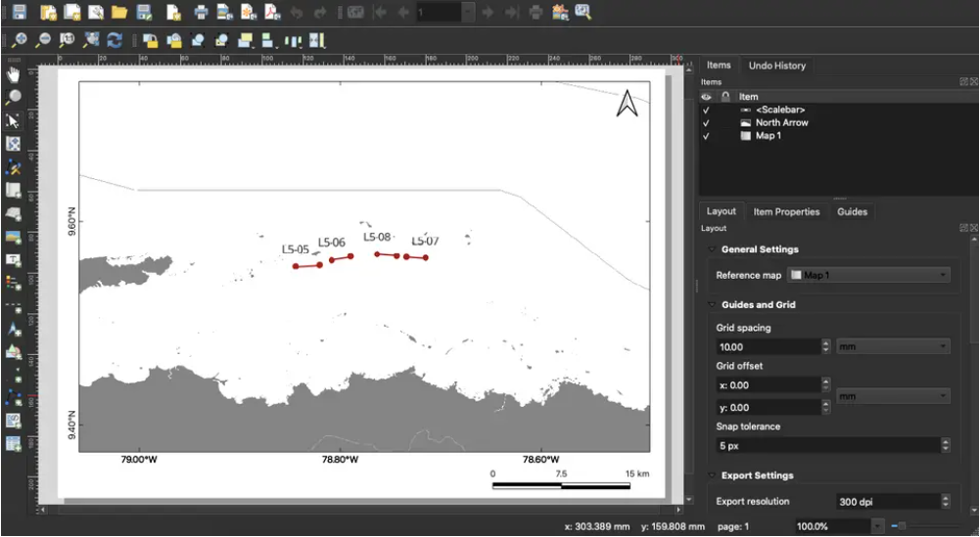
Task: Click the eye column header in Items
Action: [706, 97]
